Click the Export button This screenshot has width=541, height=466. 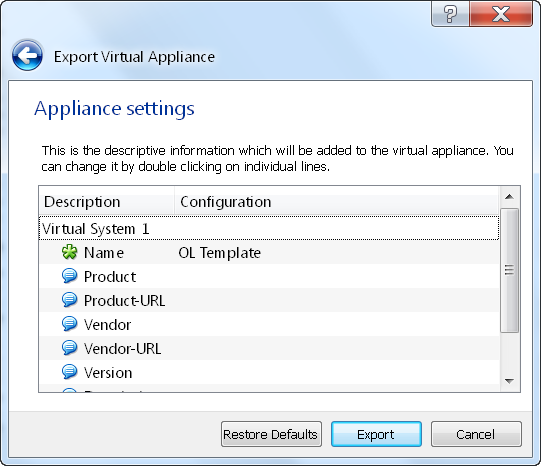[376, 434]
